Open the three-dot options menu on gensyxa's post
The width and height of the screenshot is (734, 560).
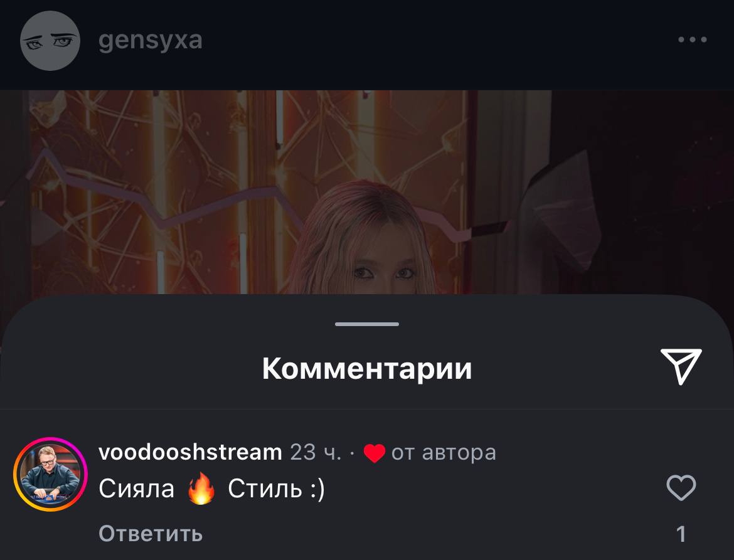(693, 40)
